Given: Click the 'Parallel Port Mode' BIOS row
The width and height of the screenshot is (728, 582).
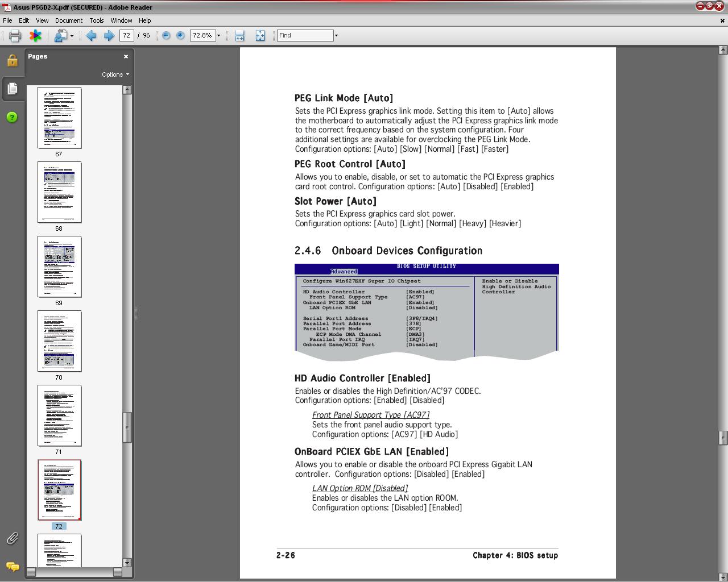Looking at the screenshot, I should (362, 329).
